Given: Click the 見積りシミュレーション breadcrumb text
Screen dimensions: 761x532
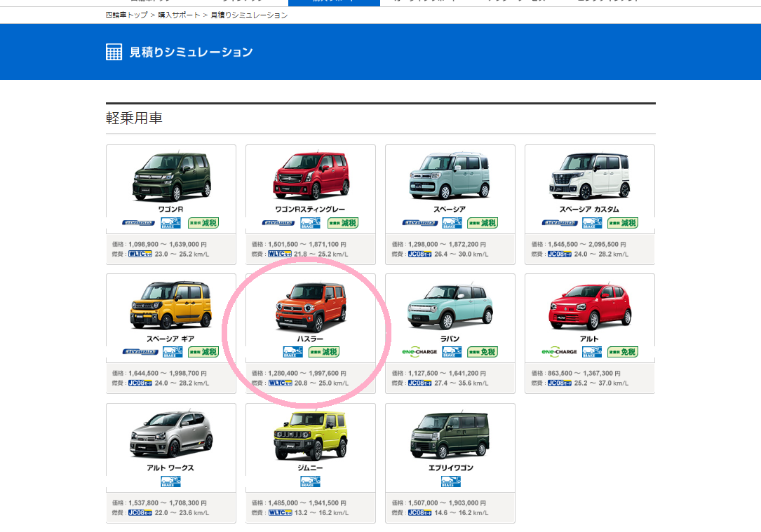Looking at the screenshot, I should (x=249, y=15).
